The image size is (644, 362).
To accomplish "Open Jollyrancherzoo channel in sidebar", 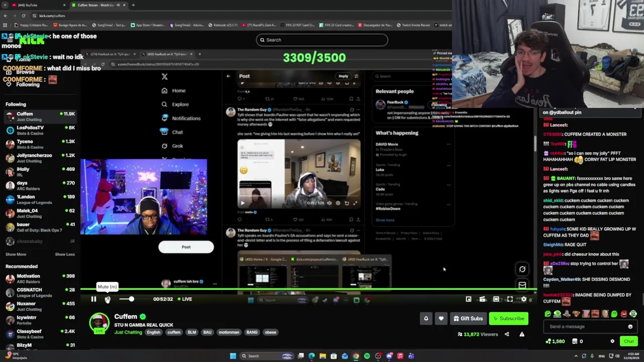I will [x=40, y=157].
